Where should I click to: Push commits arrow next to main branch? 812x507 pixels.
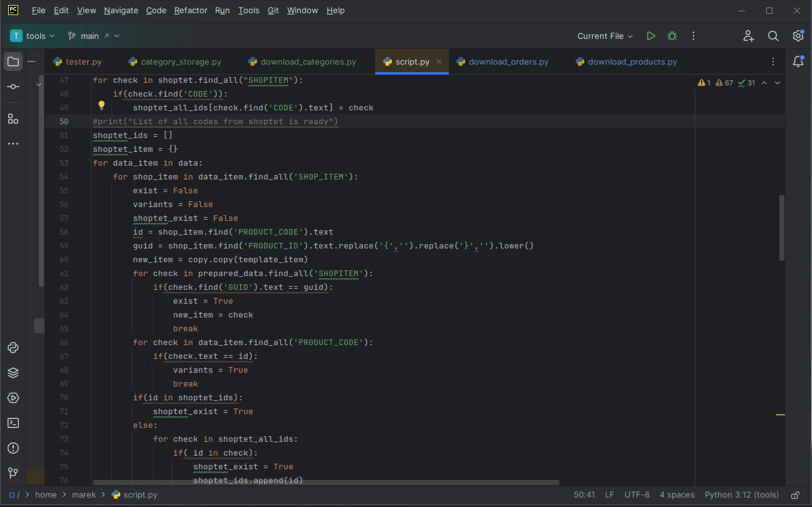tap(107, 36)
